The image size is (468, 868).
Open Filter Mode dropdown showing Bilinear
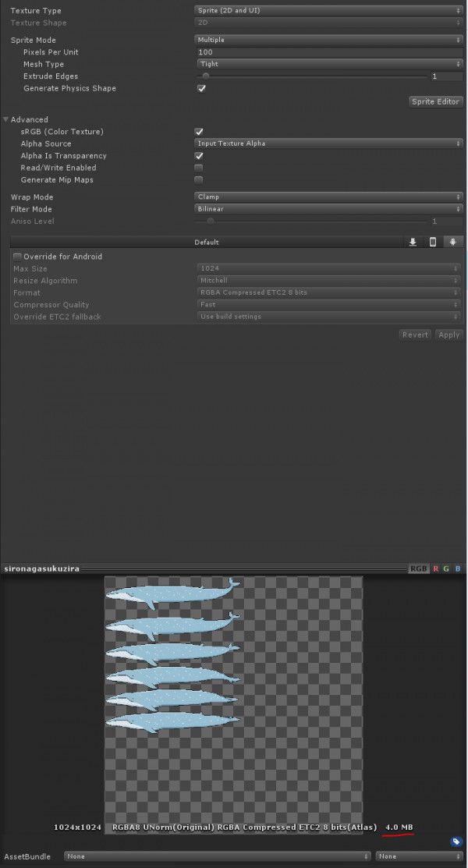[329, 209]
